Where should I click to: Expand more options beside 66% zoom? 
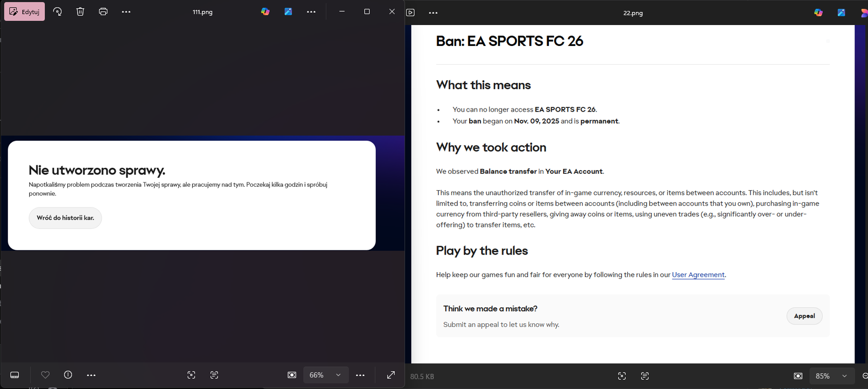pos(360,375)
